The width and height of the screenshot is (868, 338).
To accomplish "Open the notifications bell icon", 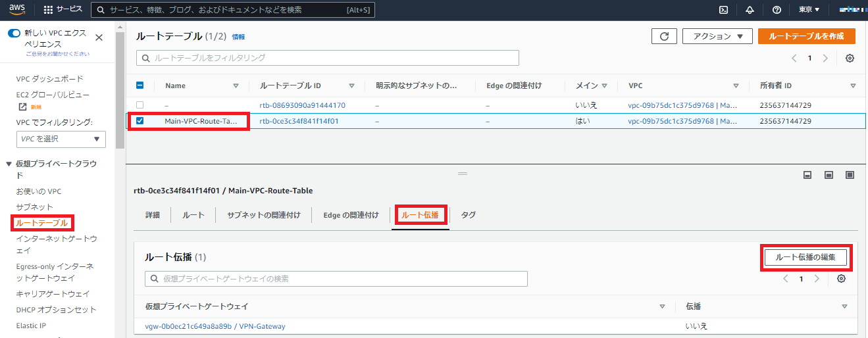I will click(x=750, y=10).
